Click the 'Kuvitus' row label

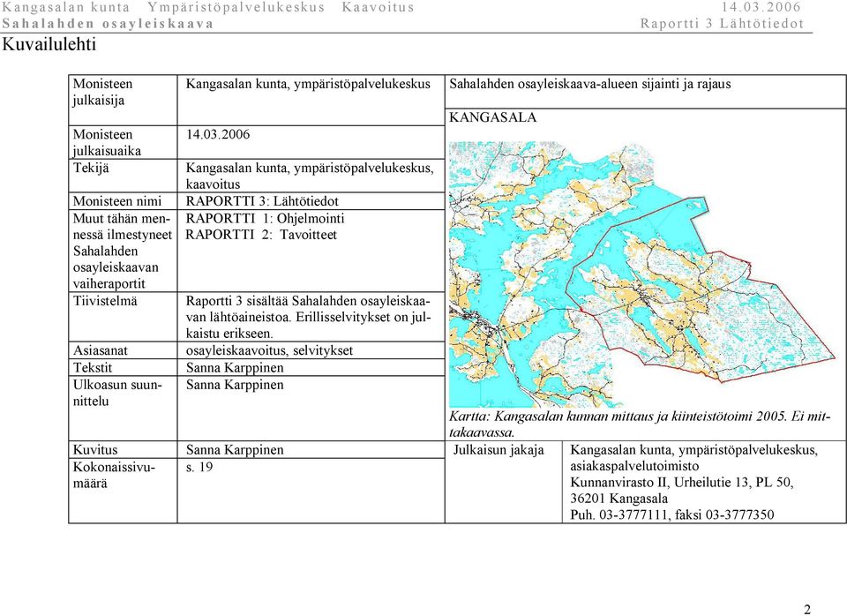[95, 449]
